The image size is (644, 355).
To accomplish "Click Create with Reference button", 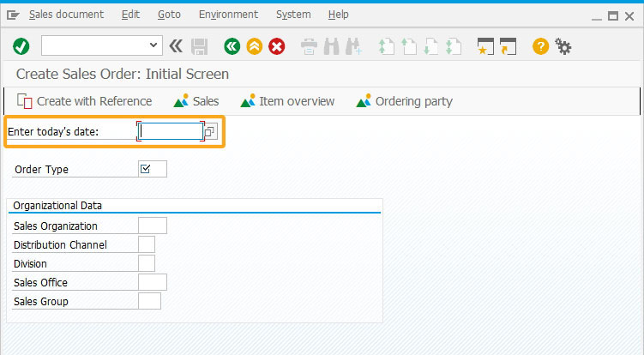I will tap(84, 101).
